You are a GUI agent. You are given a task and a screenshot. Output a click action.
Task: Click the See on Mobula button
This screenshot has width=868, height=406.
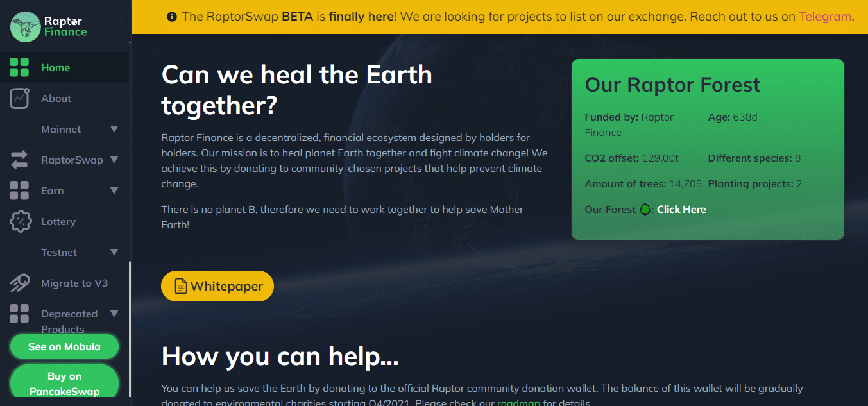click(x=64, y=346)
